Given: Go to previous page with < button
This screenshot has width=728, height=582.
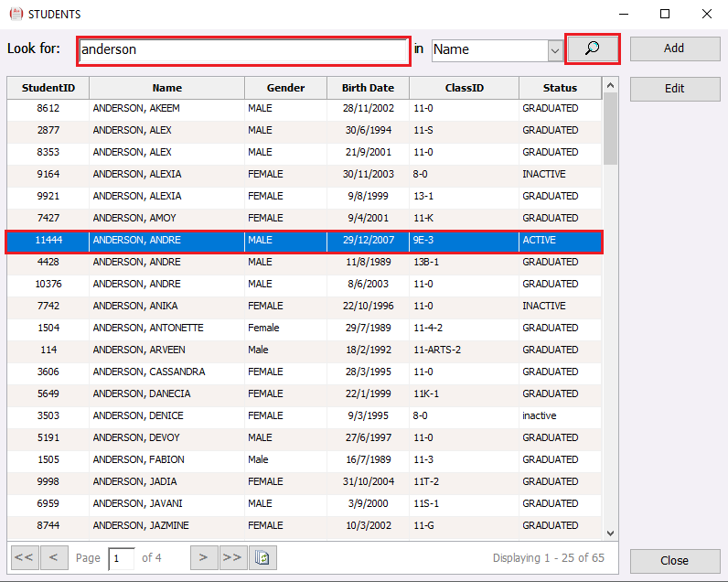Looking at the screenshot, I should click(x=54, y=557).
